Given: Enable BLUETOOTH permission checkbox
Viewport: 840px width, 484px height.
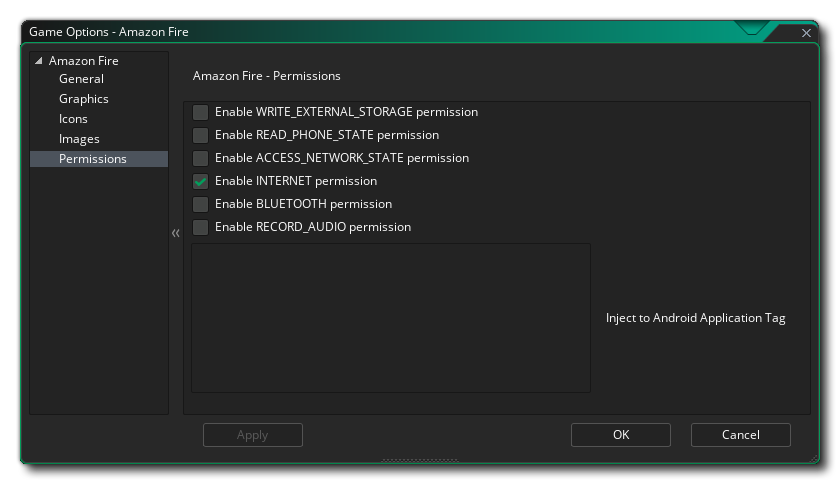Looking at the screenshot, I should (x=200, y=204).
